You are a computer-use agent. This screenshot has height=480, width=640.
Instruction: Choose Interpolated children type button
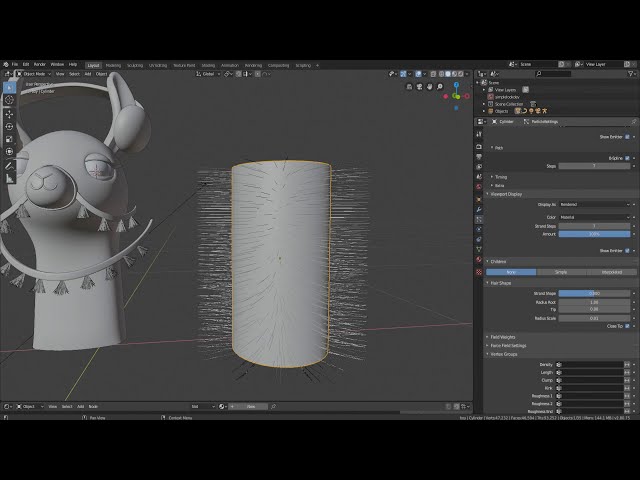tap(610, 271)
